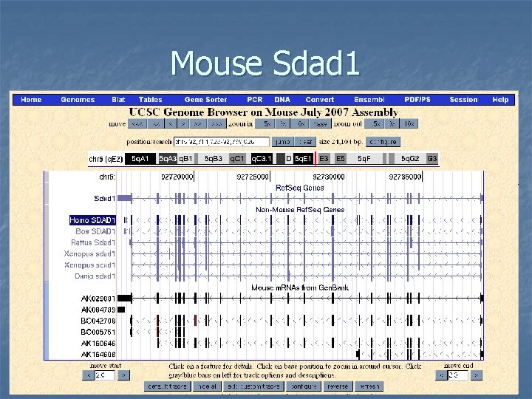Zoom out 10x
The image size is (532, 399).
[409, 124]
